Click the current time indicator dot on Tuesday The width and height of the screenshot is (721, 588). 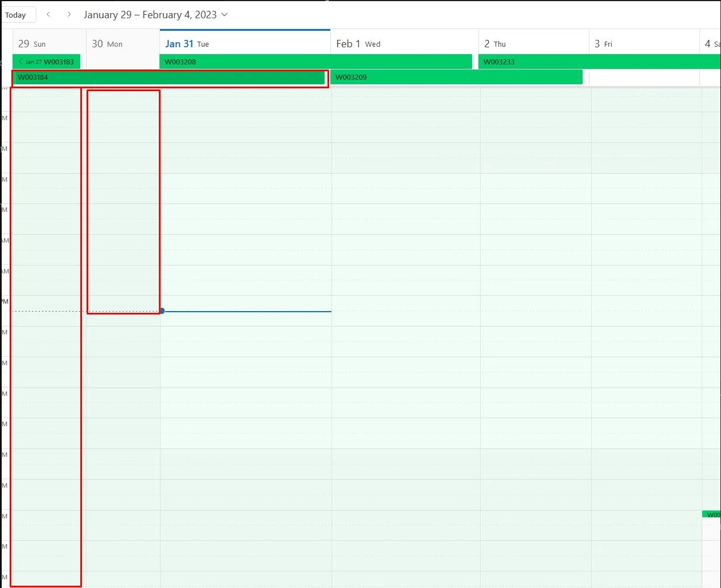coord(162,311)
